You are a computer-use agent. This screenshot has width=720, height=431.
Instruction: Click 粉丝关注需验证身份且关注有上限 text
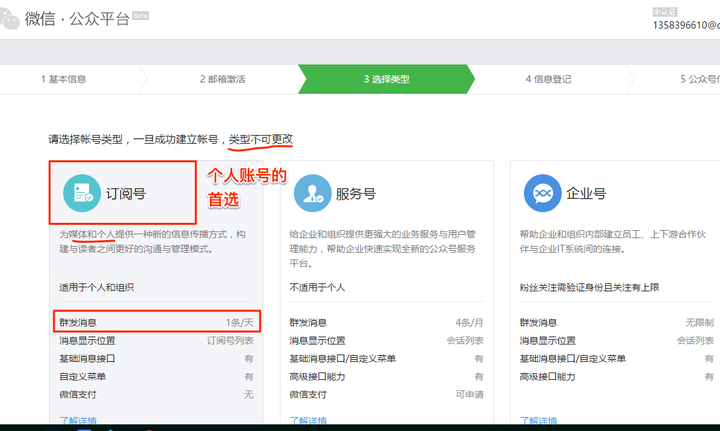coord(590,287)
